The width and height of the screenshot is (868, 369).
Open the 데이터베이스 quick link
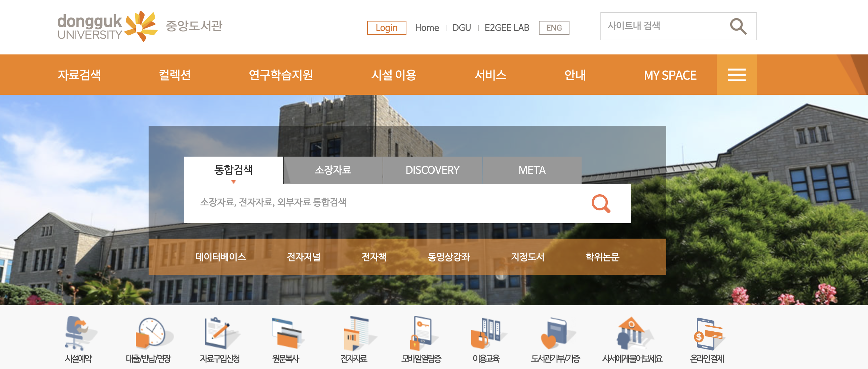tap(221, 257)
